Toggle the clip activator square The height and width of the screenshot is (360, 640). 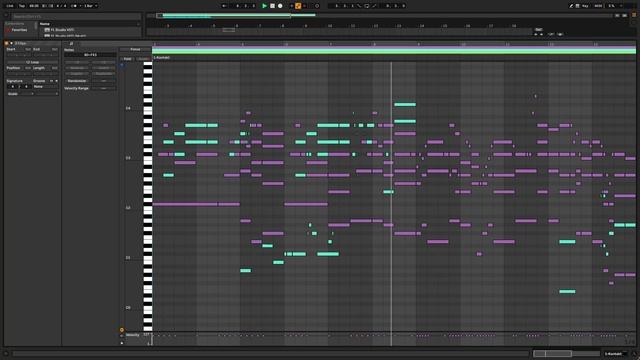tap(7, 43)
